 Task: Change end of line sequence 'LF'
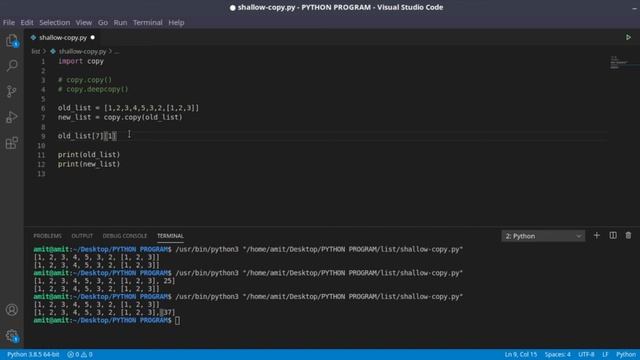tap(605, 354)
